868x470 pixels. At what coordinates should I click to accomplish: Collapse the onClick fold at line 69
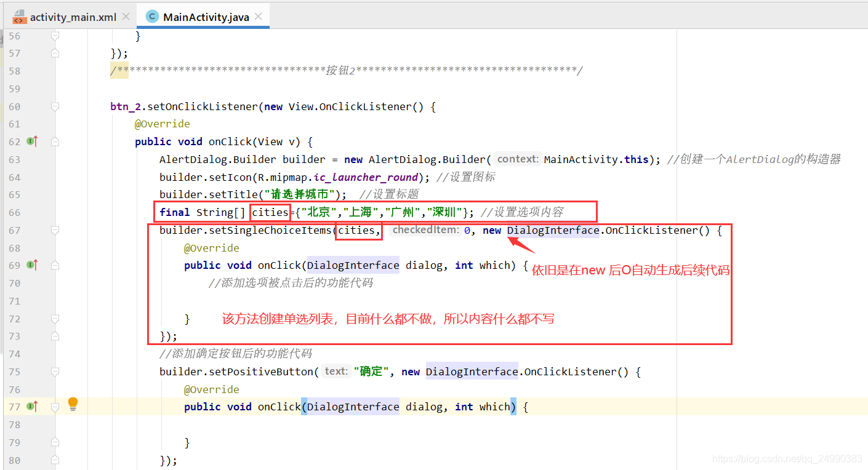[x=55, y=265]
